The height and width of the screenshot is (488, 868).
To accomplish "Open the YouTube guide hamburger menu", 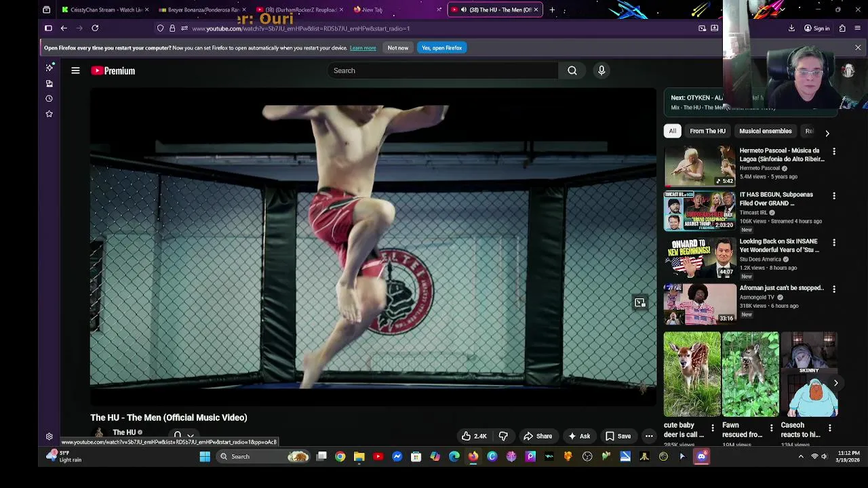I will click(x=75, y=70).
